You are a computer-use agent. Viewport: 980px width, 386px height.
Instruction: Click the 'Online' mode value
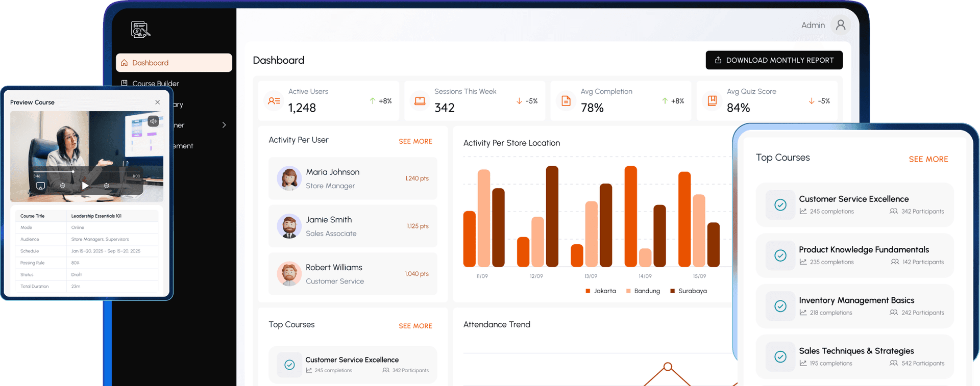tap(78, 227)
